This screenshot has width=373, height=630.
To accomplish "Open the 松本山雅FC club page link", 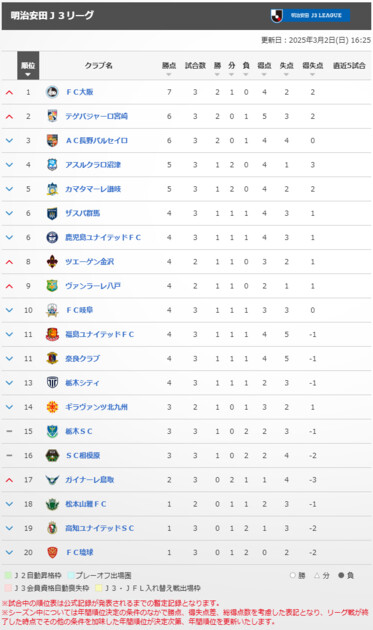I will [86, 504].
